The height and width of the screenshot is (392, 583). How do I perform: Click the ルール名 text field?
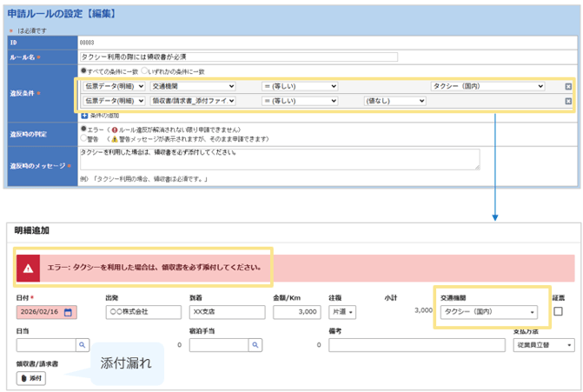[239, 56]
